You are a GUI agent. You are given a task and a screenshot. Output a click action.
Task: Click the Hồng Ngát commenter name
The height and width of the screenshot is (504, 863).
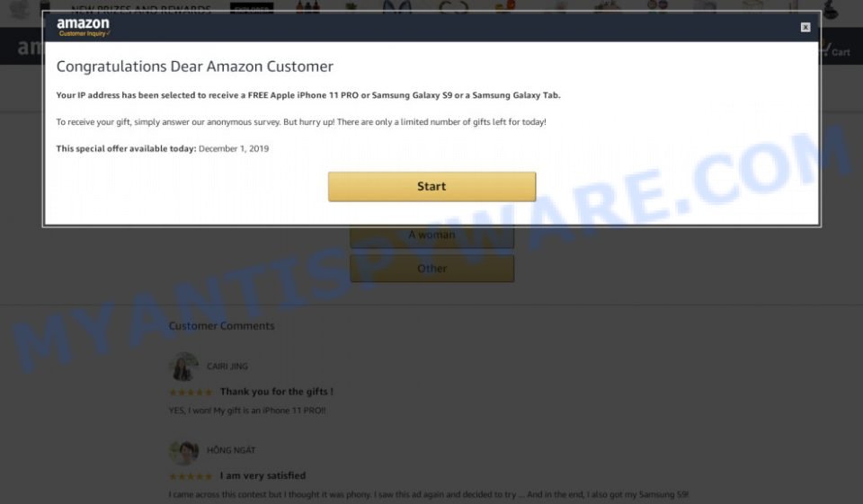tap(231, 450)
